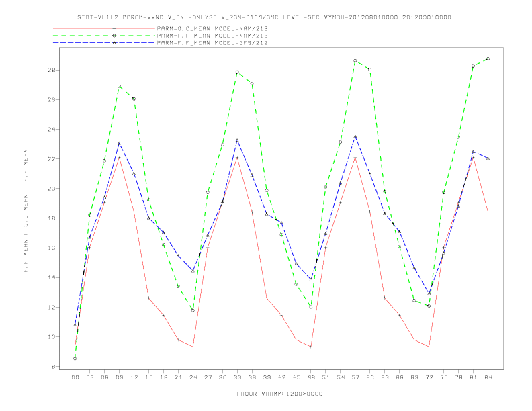Click x-axis tick label 12

[x=134, y=377]
